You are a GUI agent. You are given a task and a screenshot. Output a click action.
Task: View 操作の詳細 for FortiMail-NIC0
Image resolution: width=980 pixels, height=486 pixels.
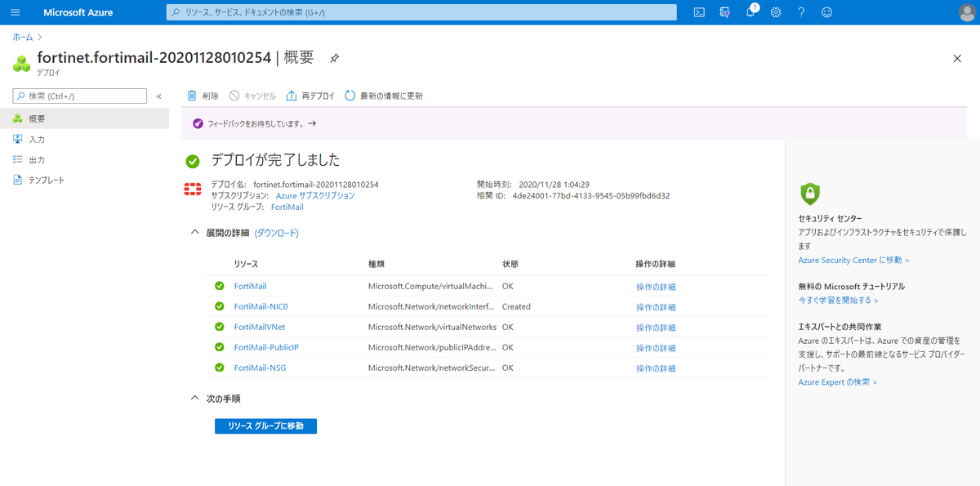pyautogui.click(x=656, y=307)
